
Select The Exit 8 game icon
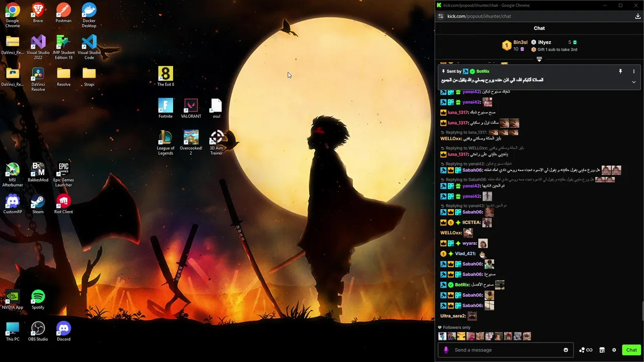click(x=166, y=77)
